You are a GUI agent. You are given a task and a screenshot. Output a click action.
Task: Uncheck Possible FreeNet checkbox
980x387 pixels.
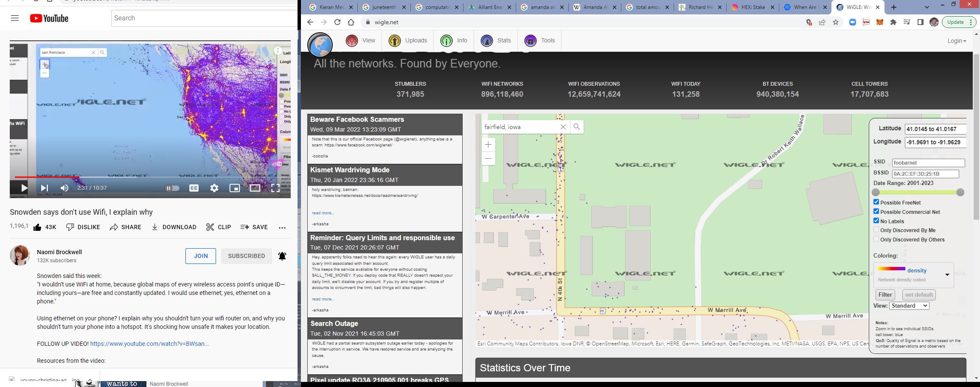(x=876, y=202)
